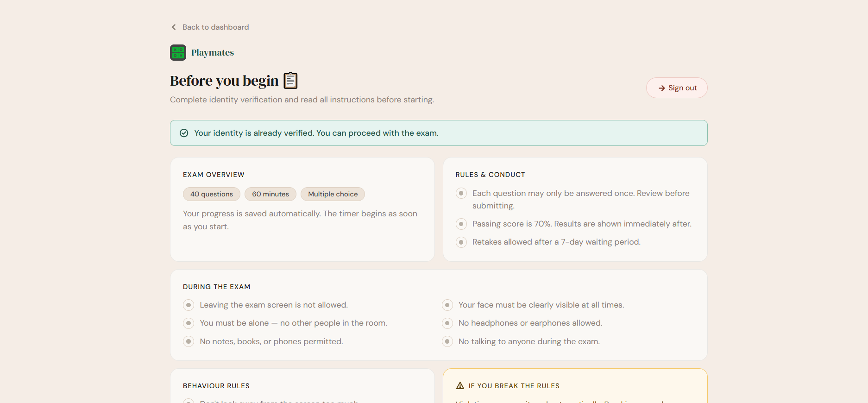This screenshot has height=403, width=868.
Task: Click bullet next to Each question may only
Action: click(x=461, y=193)
